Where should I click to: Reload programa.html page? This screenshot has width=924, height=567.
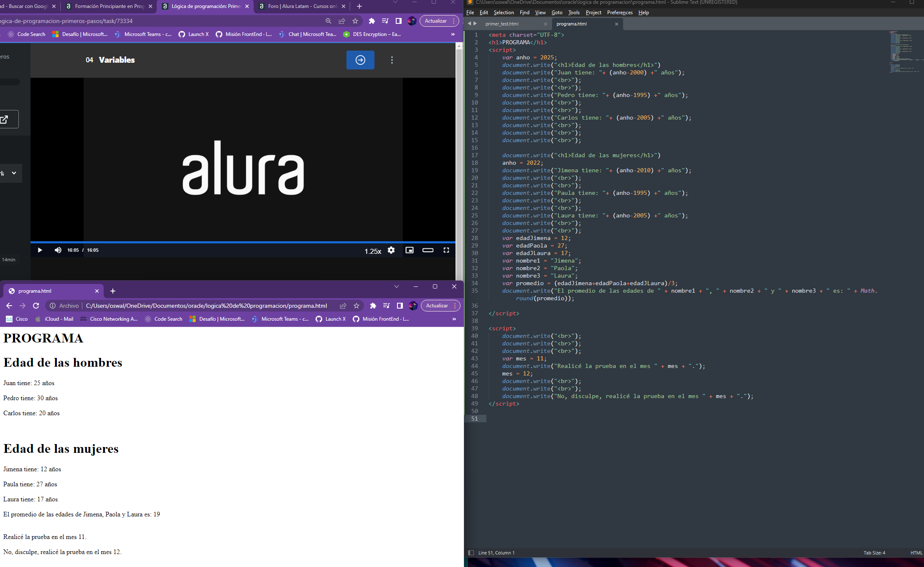(36, 306)
